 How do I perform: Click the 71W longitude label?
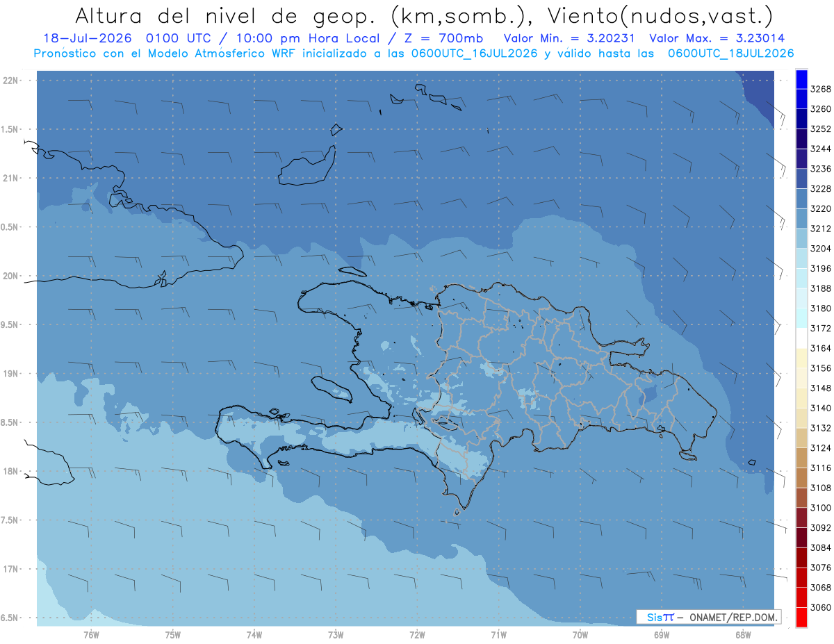498,635
